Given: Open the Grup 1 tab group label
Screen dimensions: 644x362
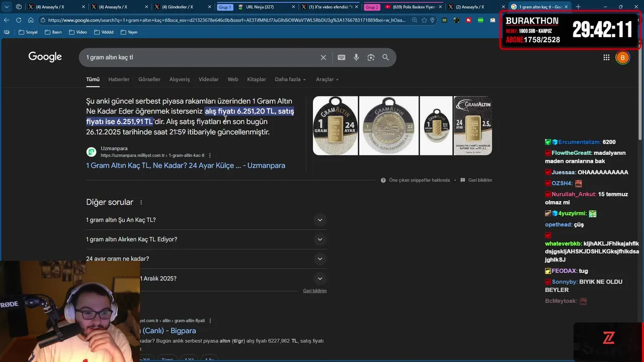Looking at the screenshot, I should click(x=225, y=7).
